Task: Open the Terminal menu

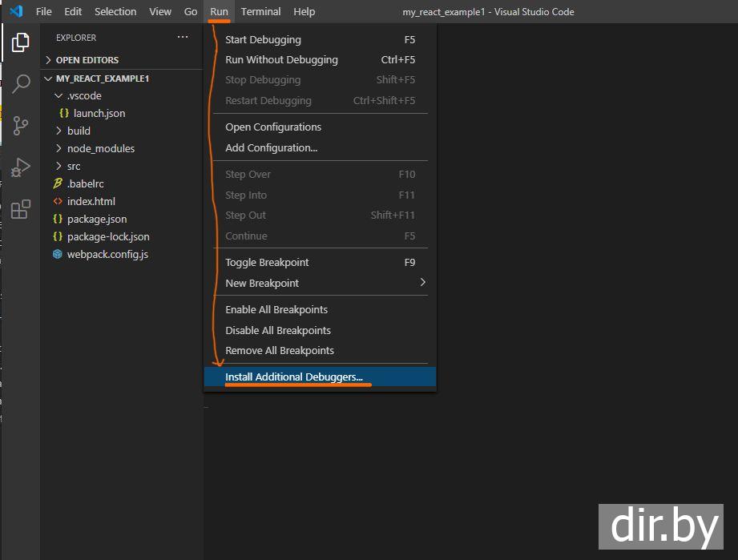Action: 260,12
